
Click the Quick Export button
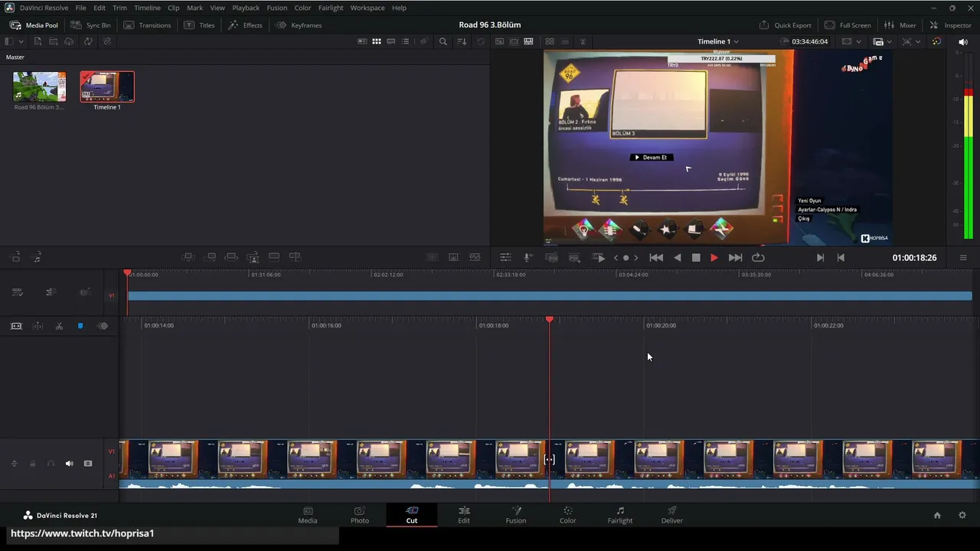tap(785, 25)
